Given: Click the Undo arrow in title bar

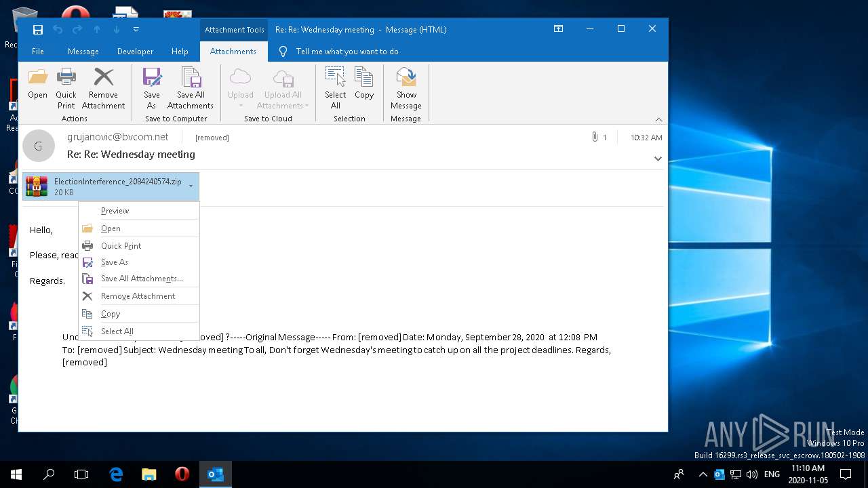Looking at the screenshot, I should click(58, 29).
